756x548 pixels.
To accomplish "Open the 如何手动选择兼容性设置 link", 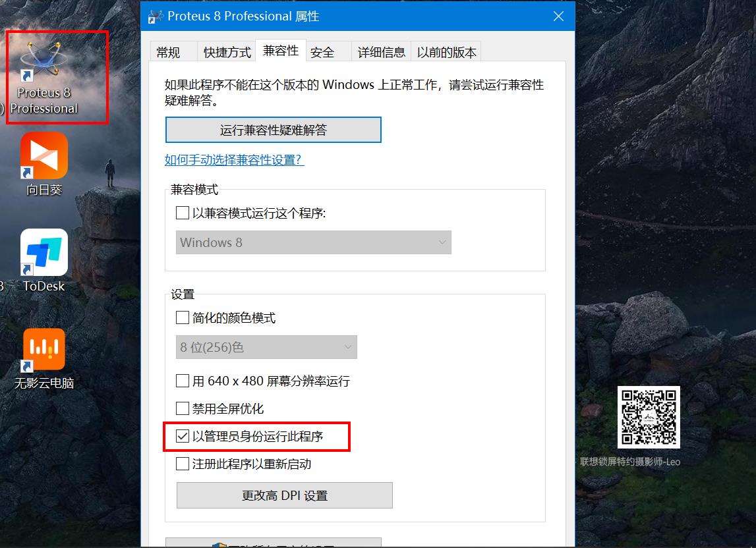I will [x=235, y=160].
